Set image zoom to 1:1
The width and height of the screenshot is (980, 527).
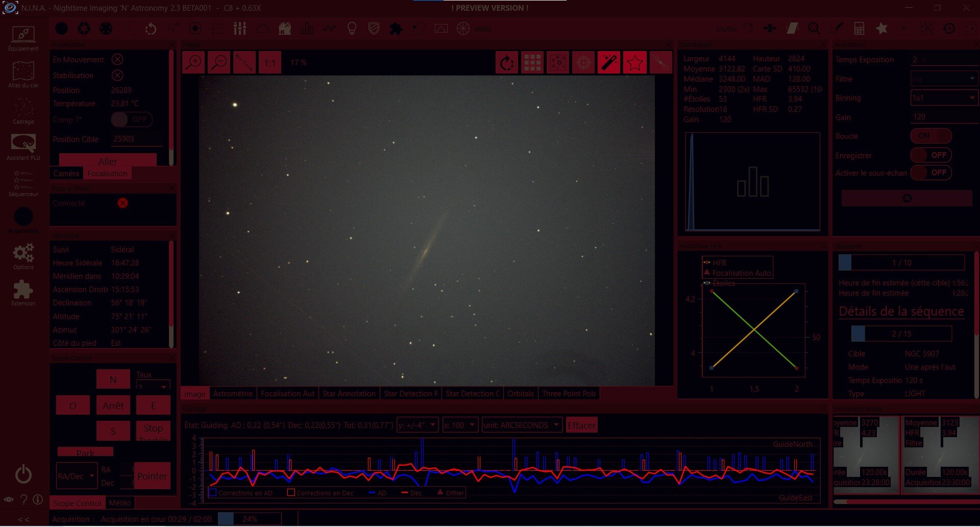click(269, 63)
